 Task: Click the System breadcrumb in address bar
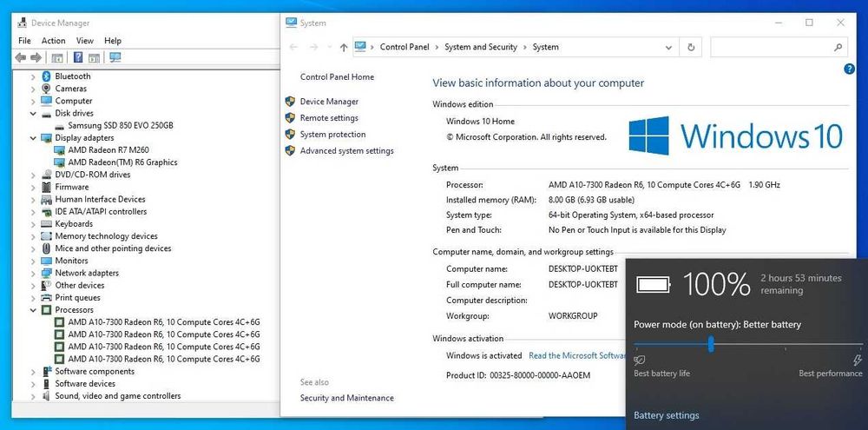point(545,47)
